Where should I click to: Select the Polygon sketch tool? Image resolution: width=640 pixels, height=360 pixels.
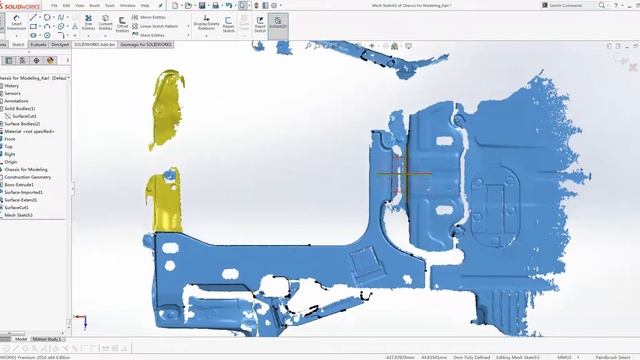(x=47, y=36)
